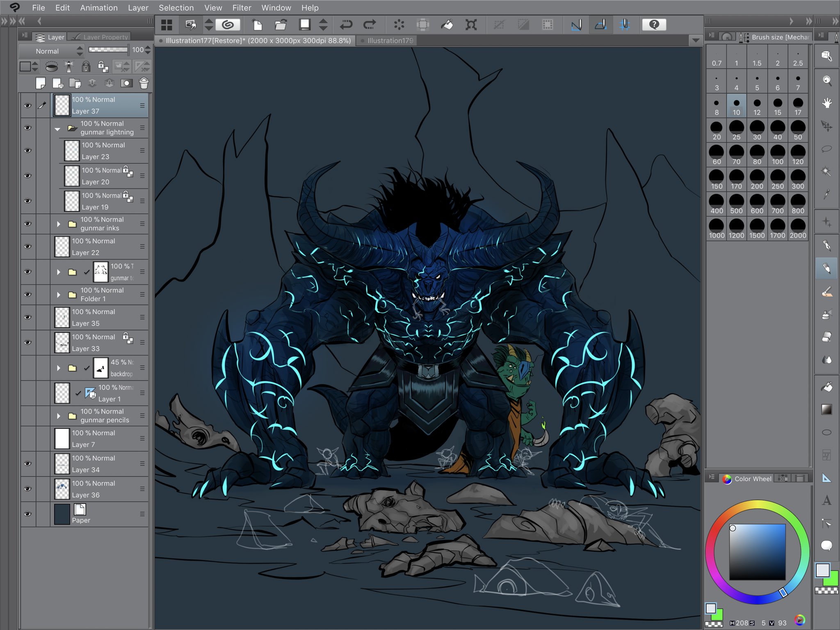The height and width of the screenshot is (630, 840).
Task: Delete layer with the trash icon
Action: pyautogui.click(x=144, y=83)
